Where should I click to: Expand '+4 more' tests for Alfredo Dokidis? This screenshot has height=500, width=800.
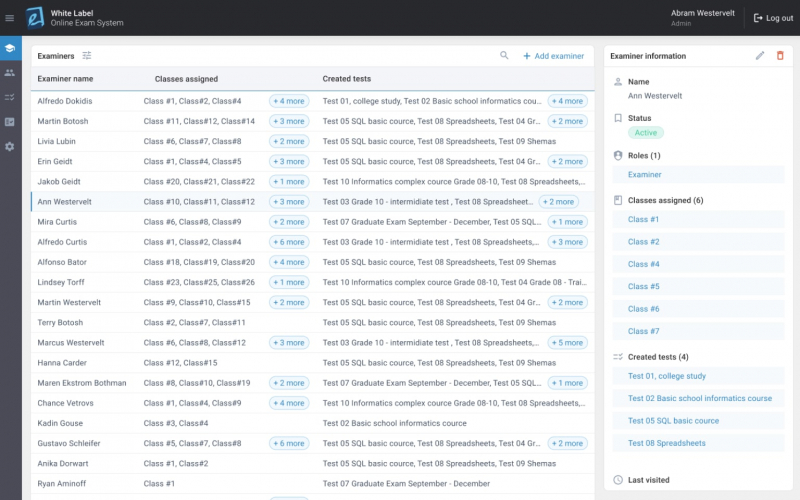tap(567, 101)
